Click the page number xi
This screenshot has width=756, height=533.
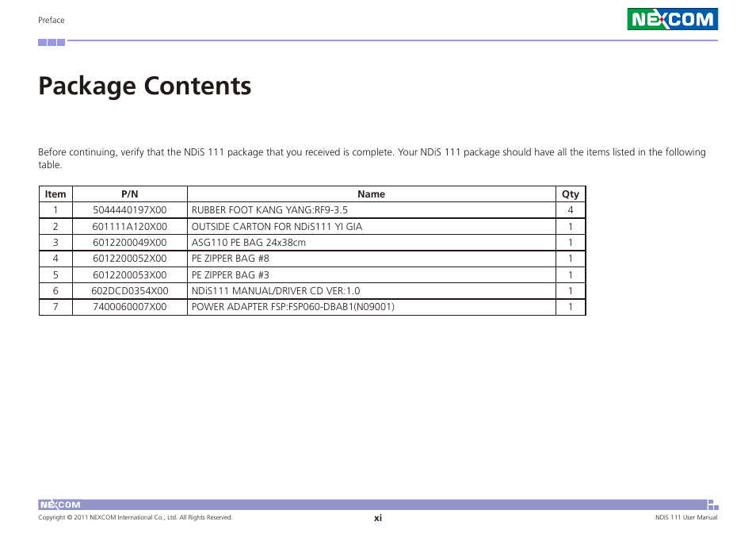(378, 517)
